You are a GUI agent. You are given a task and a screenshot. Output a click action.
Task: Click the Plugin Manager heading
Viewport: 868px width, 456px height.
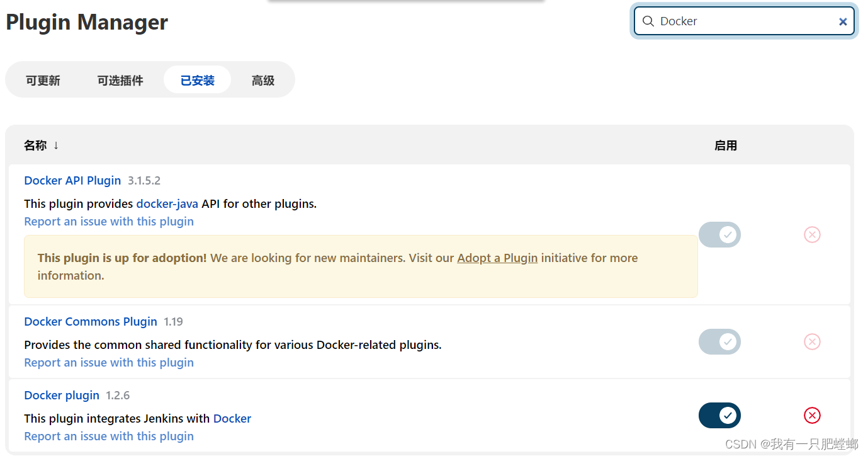click(87, 23)
